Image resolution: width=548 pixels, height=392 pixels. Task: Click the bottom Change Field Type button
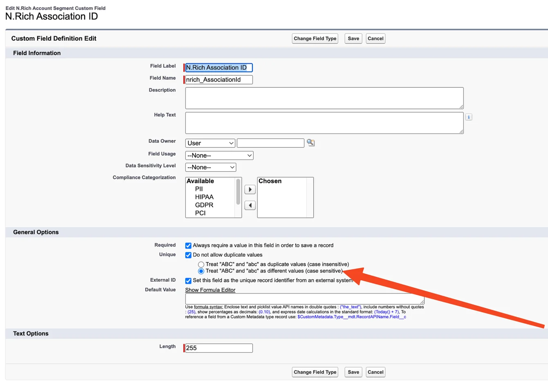[x=315, y=372]
